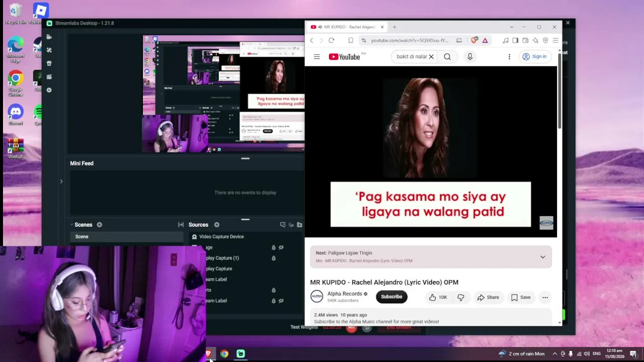This screenshot has height=362, width=644.
Task: Click the Alpha Records channel avatar
Action: tap(317, 297)
